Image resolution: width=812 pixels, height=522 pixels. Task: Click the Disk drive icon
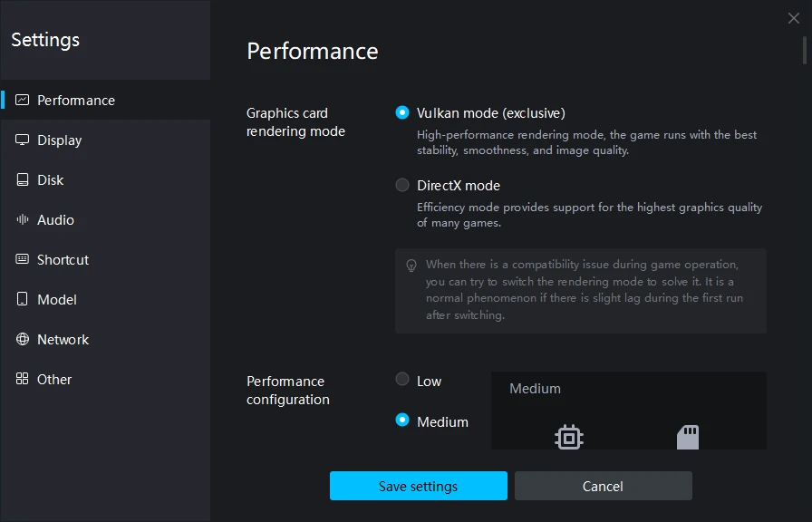[23, 180]
